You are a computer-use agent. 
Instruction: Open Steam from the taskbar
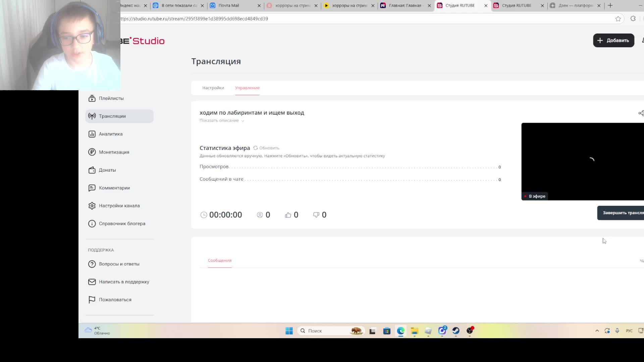[x=455, y=331]
